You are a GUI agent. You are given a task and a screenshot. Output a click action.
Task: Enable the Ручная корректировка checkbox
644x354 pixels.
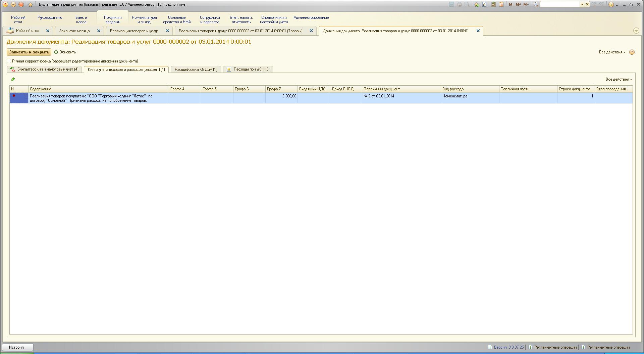pyautogui.click(x=9, y=61)
